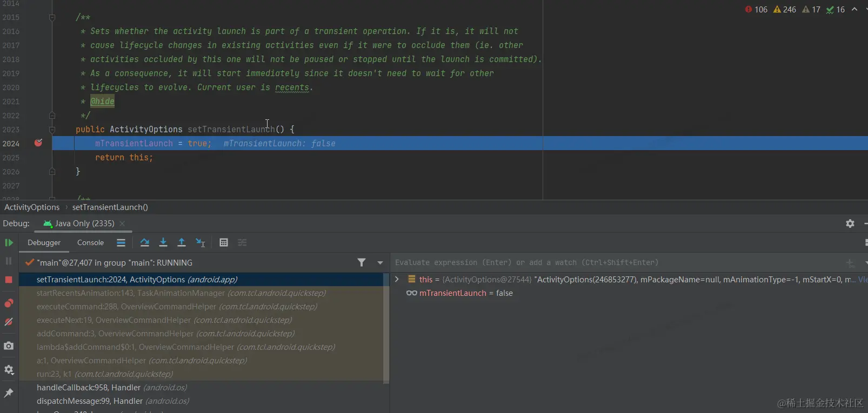Image resolution: width=868 pixels, height=413 pixels.
Task: Step Into the method
Action: tap(163, 242)
